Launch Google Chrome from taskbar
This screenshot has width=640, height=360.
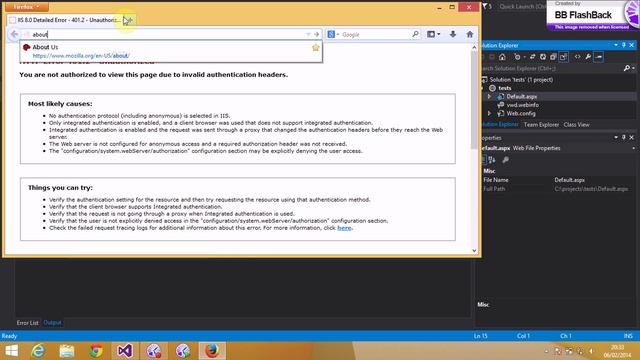[96, 351]
